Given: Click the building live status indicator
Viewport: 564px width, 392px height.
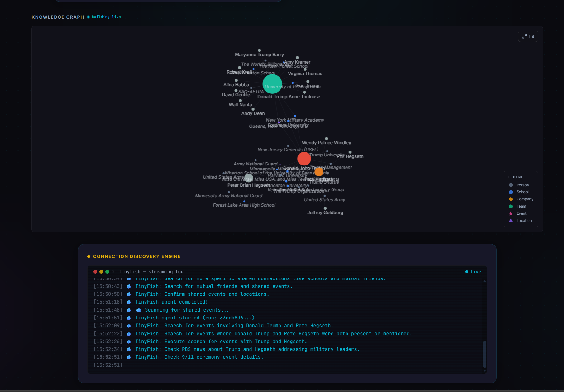Looking at the screenshot, I should click(x=104, y=17).
